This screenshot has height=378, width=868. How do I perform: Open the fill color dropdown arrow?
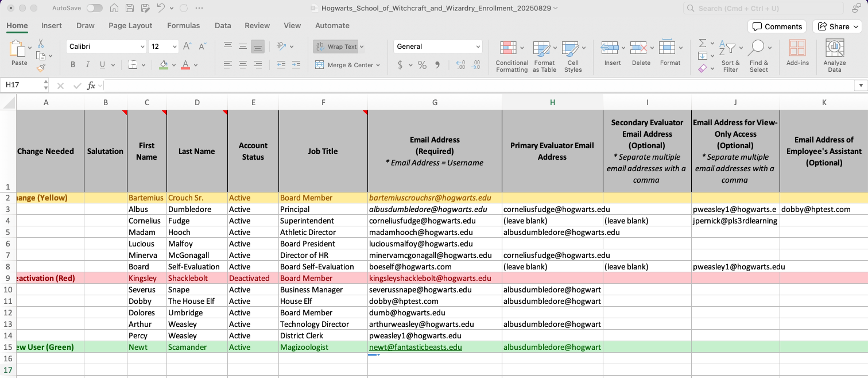click(x=175, y=65)
